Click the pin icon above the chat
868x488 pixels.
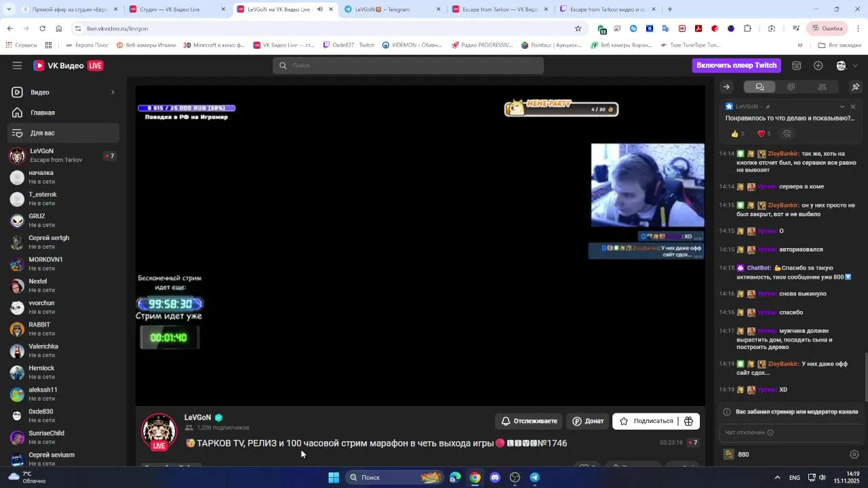pyautogui.click(x=856, y=87)
